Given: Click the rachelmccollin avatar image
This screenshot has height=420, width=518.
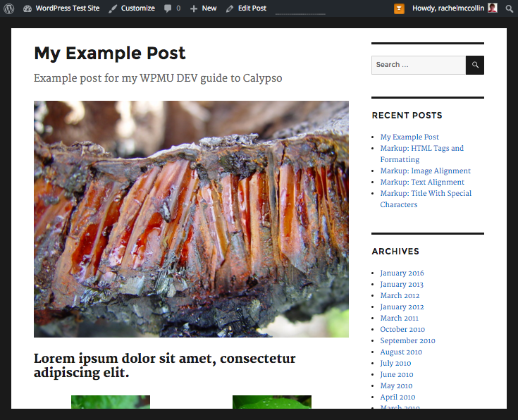Looking at the screenshot, I should [x=492, y=8].
